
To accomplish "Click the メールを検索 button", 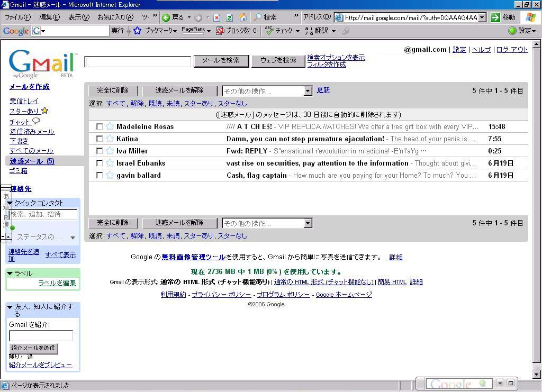I will tap(221, 60).
